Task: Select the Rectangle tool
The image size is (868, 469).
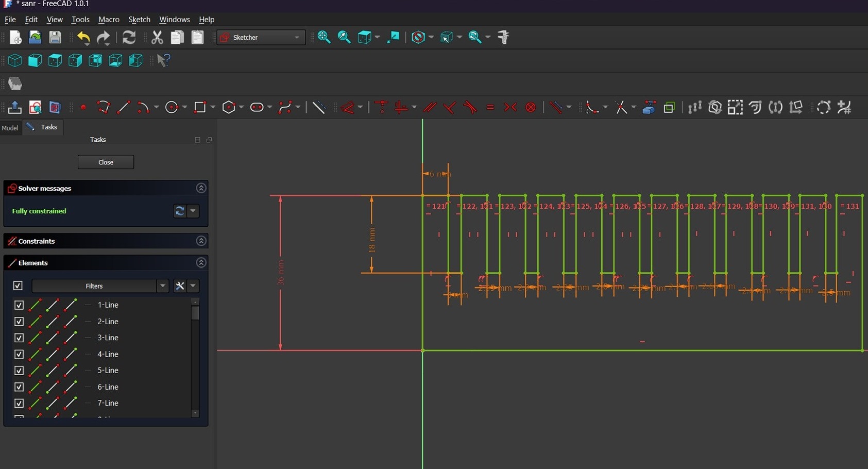Action: 200,107
